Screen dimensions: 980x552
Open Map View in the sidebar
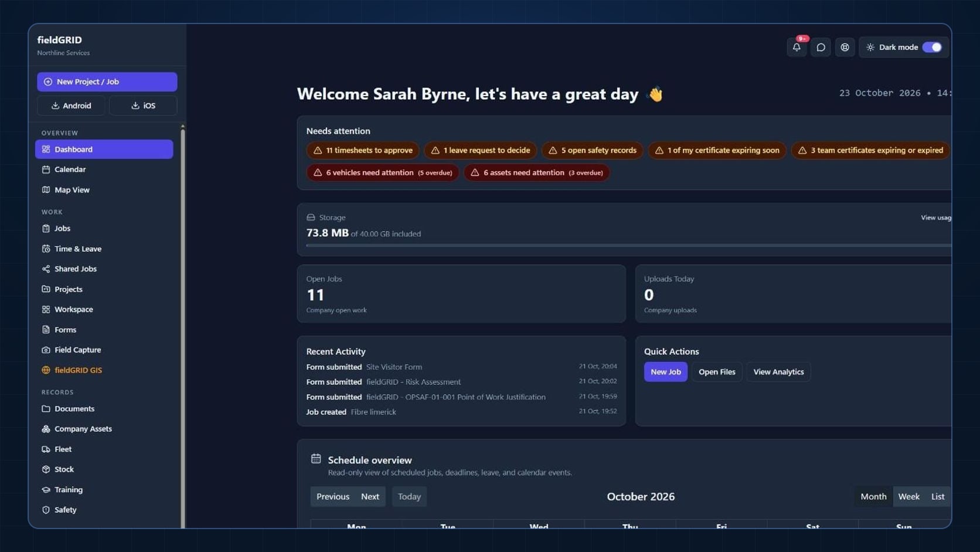pos(104,190)
